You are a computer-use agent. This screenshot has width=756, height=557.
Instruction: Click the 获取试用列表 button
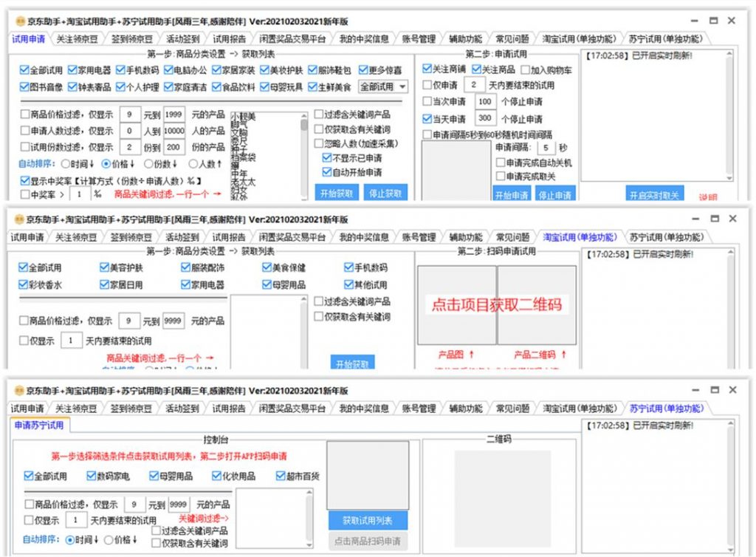[x=368, y=520]
